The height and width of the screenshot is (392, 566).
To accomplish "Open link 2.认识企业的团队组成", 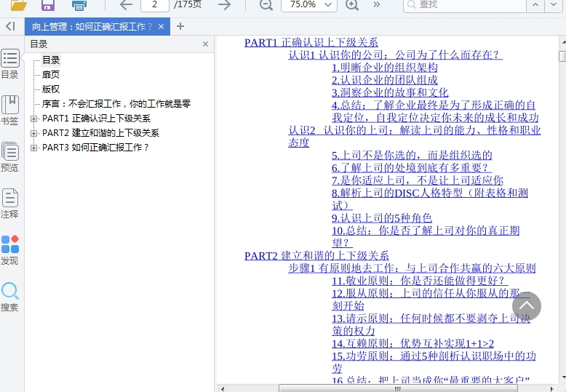I will 385,80.
